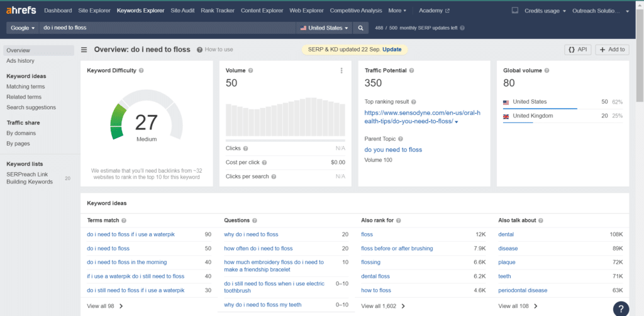Open periodontal disease topic link
The image size is (644, 316).
click(x=523, y=290)
